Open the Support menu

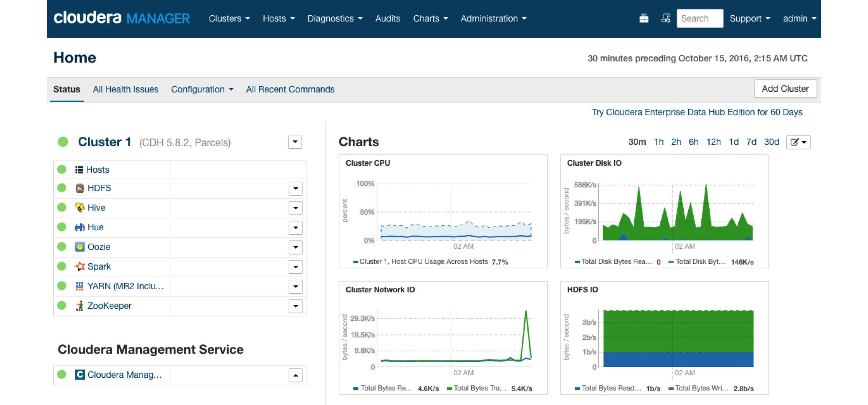click(x=750, y=19)
